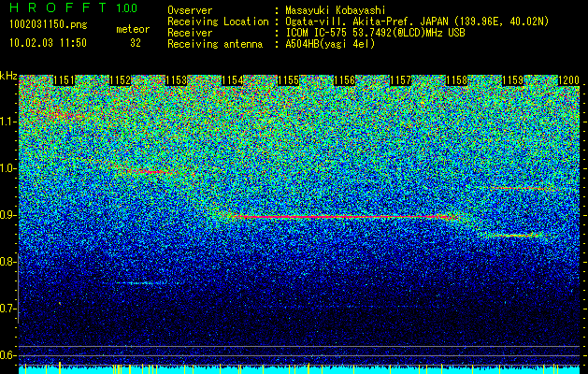Click the 1159 time marker
The image size is (588, 374).
[x=512, y=80]
